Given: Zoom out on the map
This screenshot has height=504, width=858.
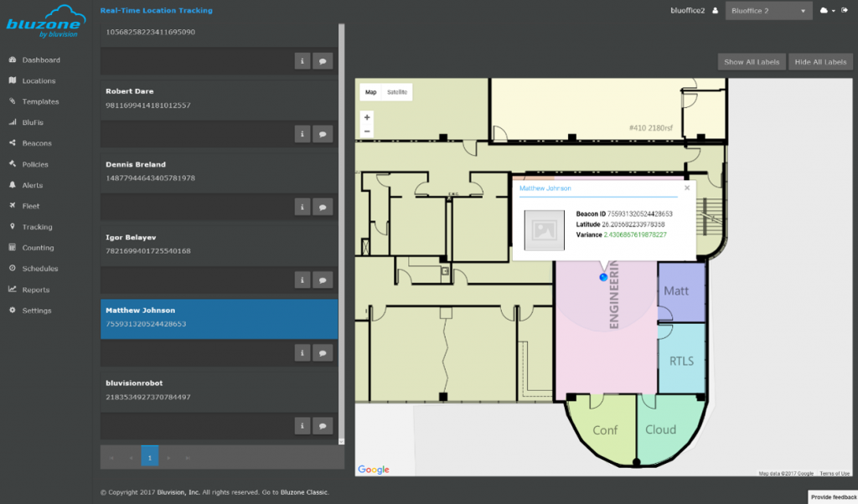Looking at the screenshot, I should pyautogui.click(x=367, y=131).
